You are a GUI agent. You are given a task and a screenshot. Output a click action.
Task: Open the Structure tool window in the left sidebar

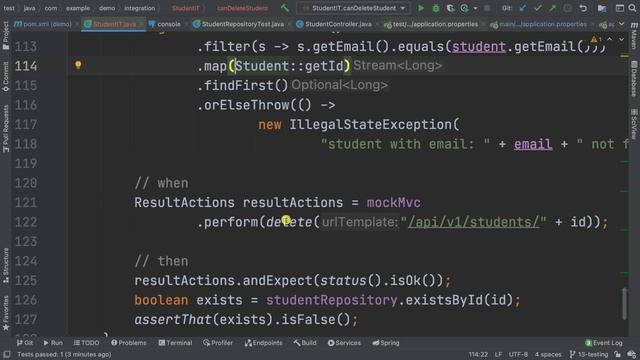tap(6, 265)
